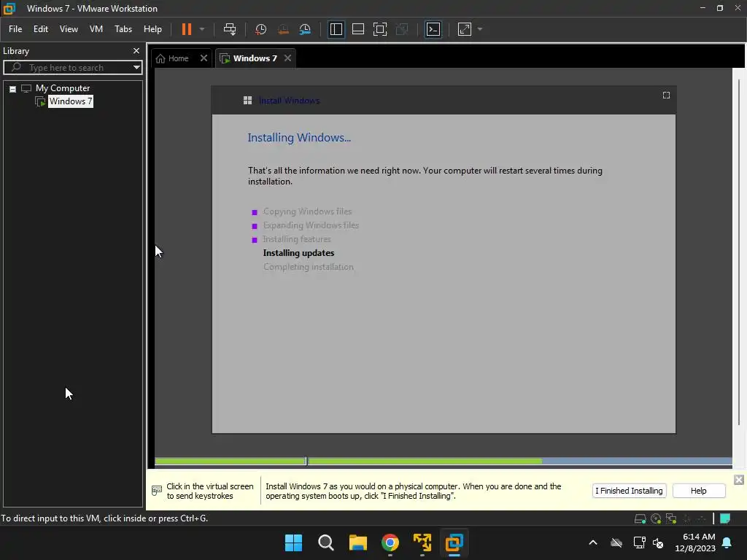Select My Computer in the library
Screen dimensions: 747x560
pyautogui.click(x=63, y=88)
